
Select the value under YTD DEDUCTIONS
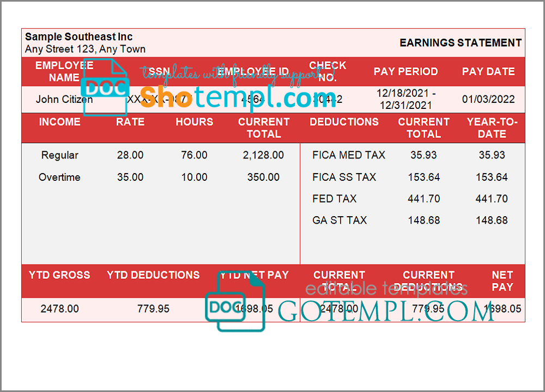point(153,309)
